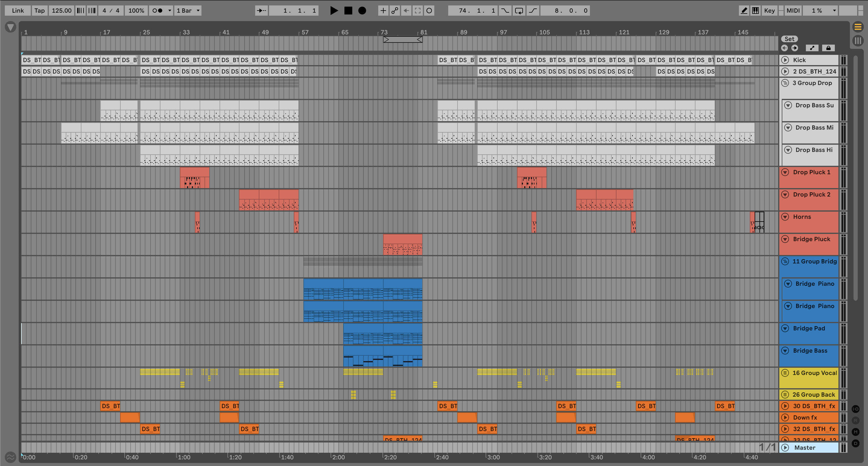Click the Lock Envelopes padlock icon

[828, 48]
